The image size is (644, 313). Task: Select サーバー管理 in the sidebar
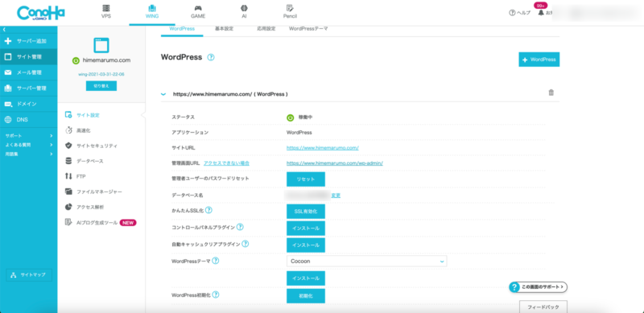29,89
